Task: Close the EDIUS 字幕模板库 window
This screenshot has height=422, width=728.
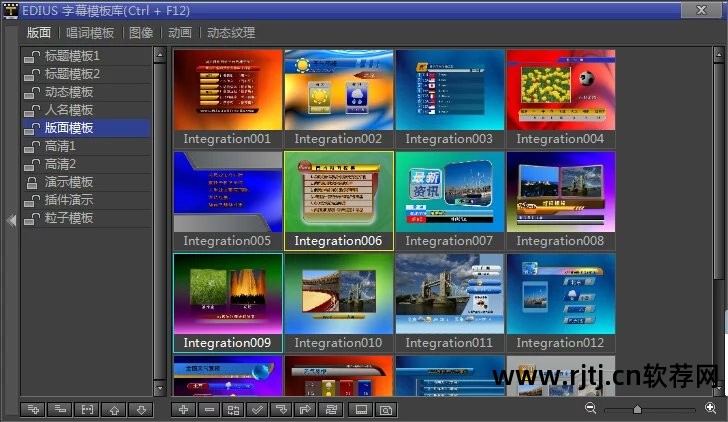Action: point(702,10)
